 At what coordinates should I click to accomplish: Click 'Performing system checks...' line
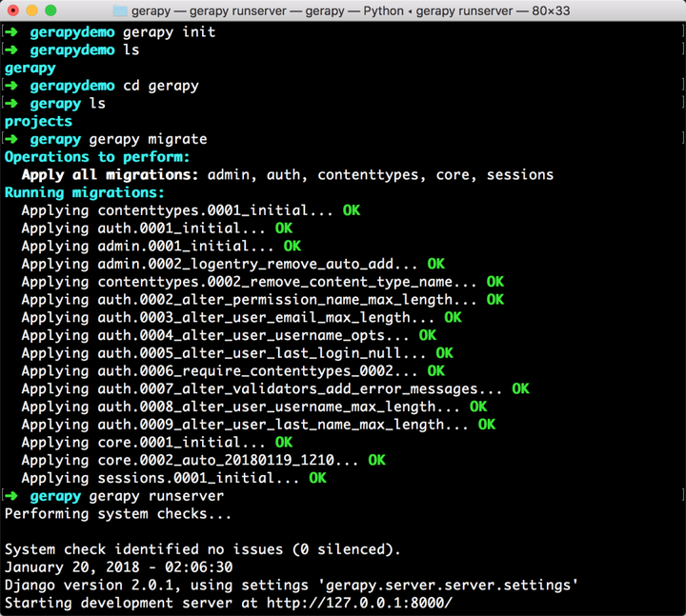[x=118, y=514]
